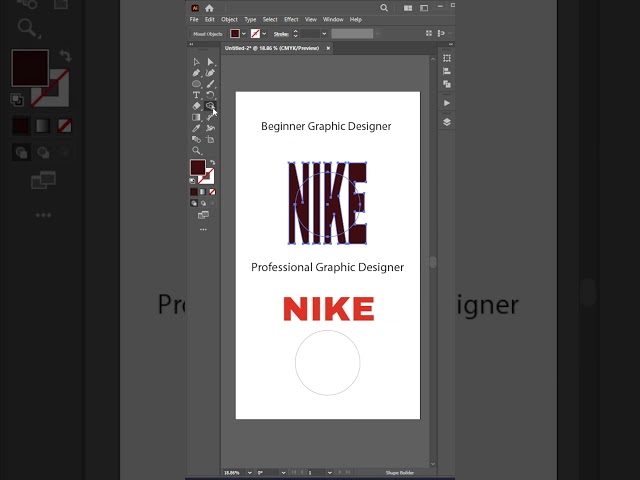This screenshot has width=640, height=480.
Task: Swap fill and stroke colors
Action: coord(212,162)
